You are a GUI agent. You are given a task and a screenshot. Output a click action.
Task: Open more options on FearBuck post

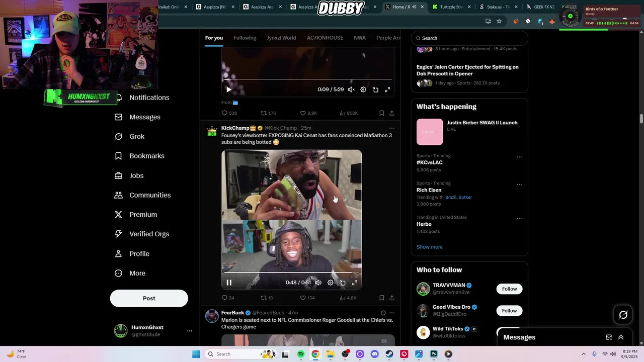point(392,313)
